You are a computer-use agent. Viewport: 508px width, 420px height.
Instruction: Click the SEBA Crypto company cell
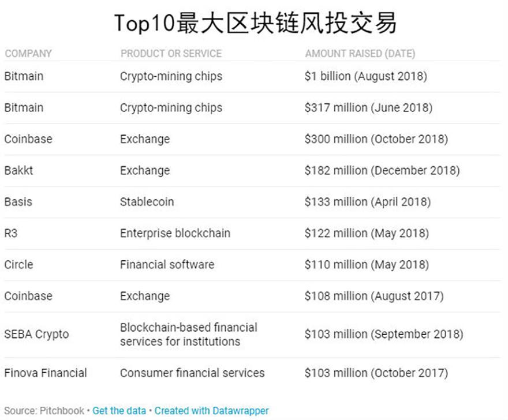pyautogui.click(x=36, y=334)
